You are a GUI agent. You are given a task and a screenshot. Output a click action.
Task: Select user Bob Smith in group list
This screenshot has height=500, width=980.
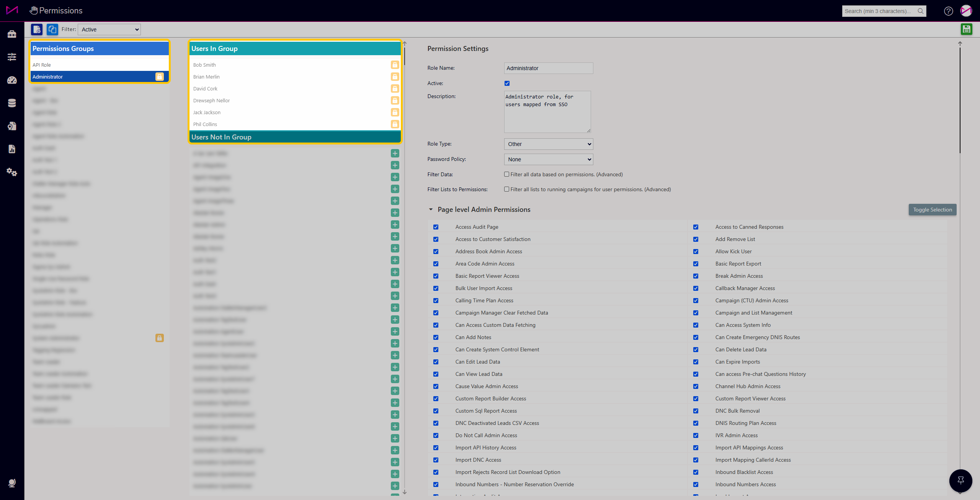tap(204, 65)
